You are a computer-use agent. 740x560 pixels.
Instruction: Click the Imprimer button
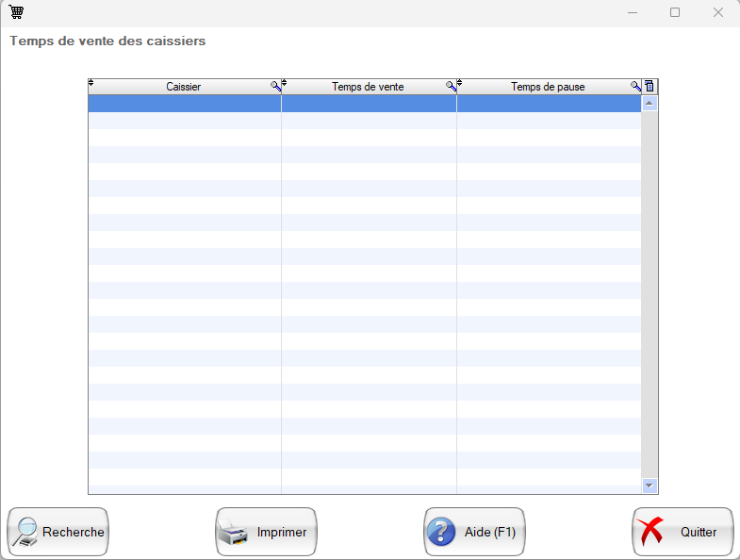click(266, 532)
